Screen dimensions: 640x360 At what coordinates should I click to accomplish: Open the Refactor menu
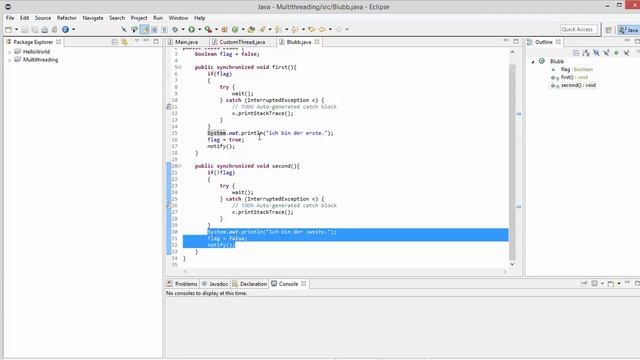pyautogui.click(x=67, y=18)
